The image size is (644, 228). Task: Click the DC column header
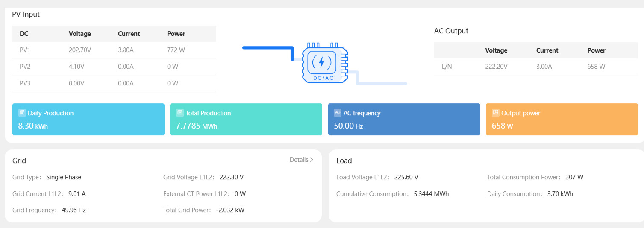pyautogui.click(x=24, y=34)
